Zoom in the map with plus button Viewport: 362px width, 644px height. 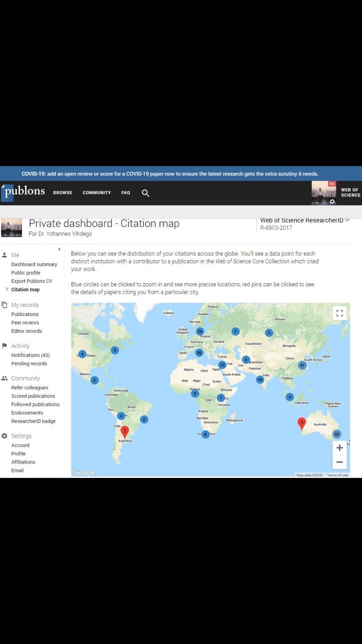coord(339,448)
